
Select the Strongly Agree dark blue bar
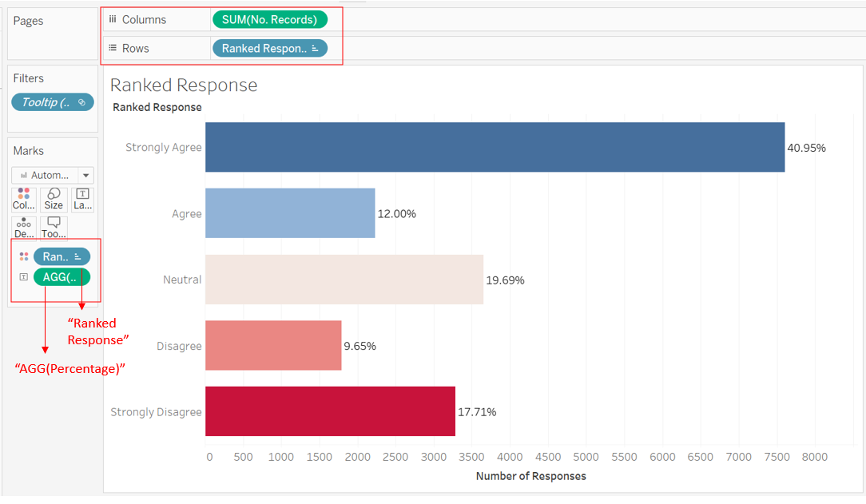pos(495,147)
